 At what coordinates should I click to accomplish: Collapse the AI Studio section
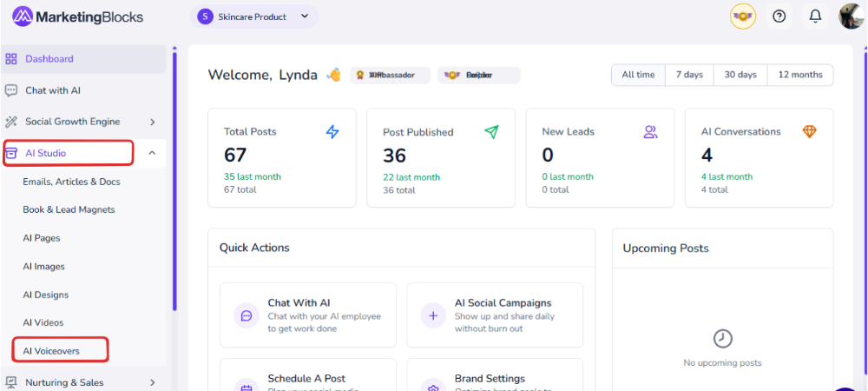[152, 154]
